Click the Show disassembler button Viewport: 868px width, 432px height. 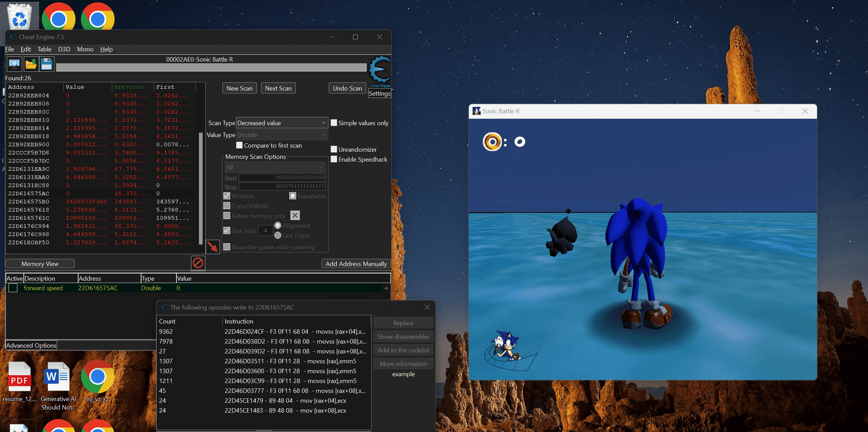(x=403, y=336)
